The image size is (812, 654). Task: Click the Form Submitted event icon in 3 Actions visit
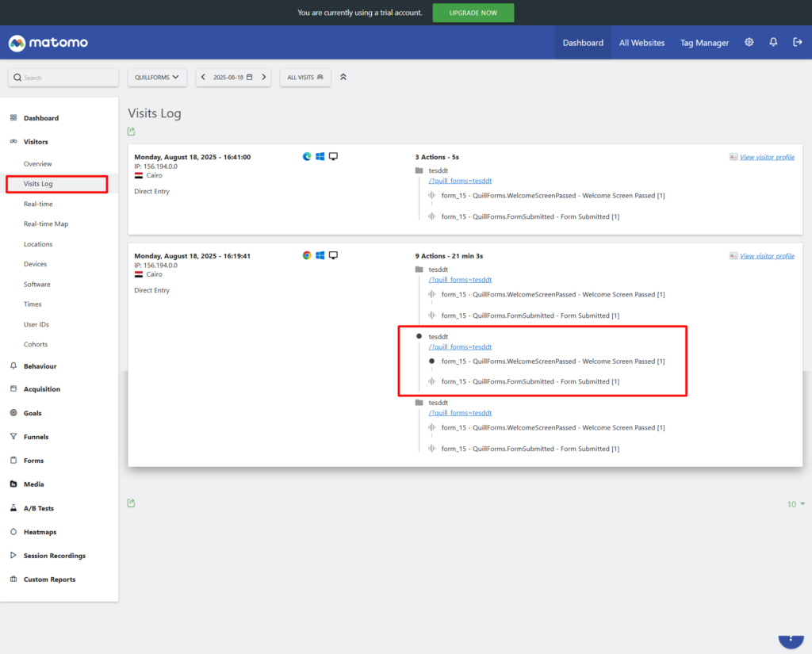point(432,216)
